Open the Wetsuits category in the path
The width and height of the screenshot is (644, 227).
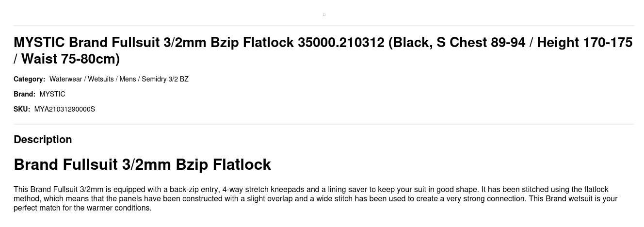pos(101,79)
